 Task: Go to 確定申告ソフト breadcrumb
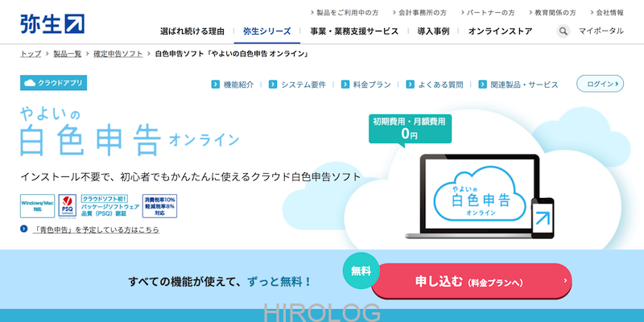point(118,54)
